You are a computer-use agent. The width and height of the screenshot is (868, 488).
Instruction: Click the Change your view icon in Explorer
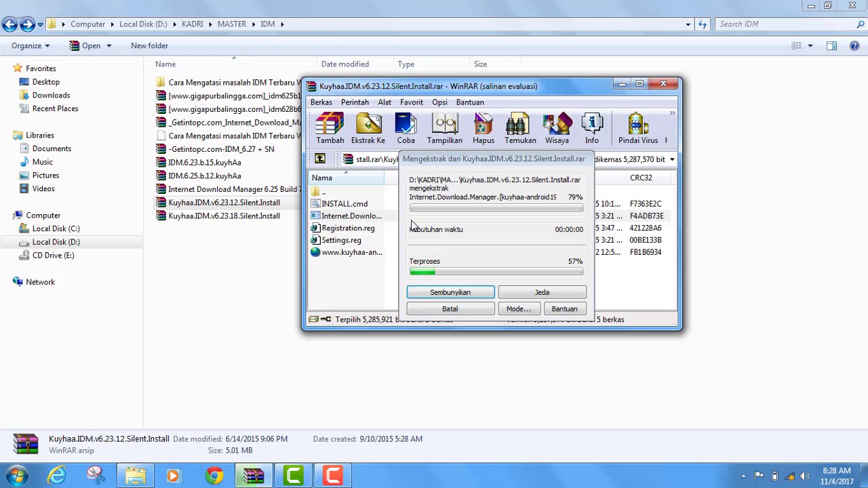pos(797,45)
